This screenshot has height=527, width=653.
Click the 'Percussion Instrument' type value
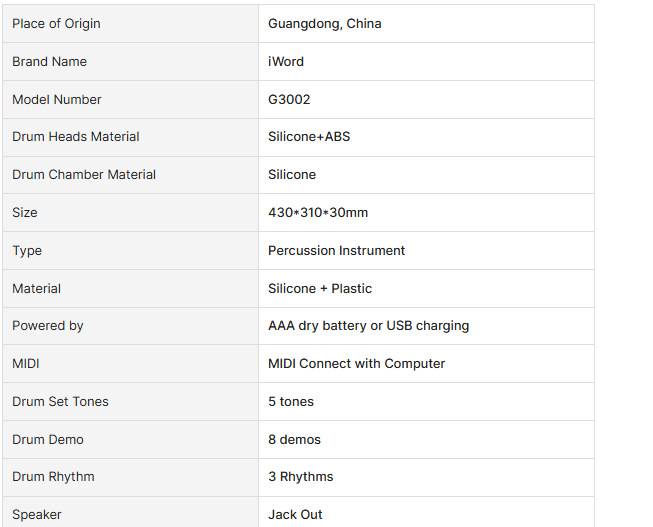(337, 251)
